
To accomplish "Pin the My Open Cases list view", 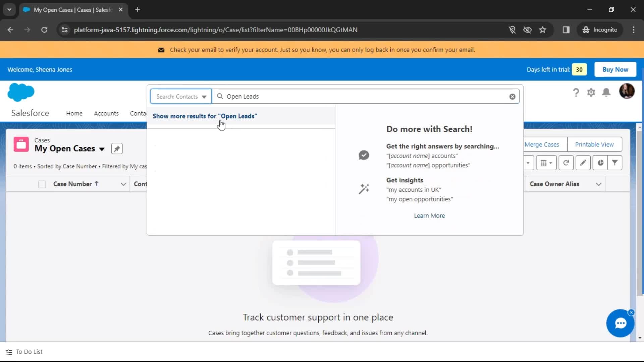I will 117,148.
